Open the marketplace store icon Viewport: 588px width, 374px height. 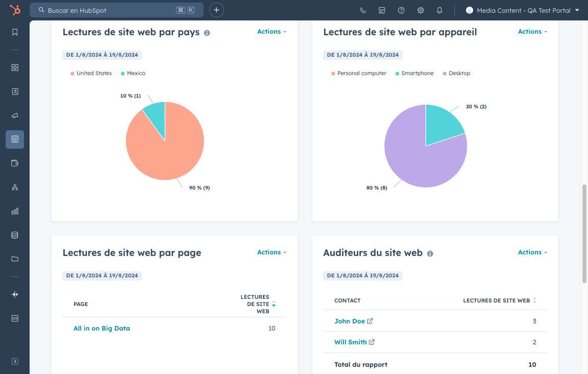pos(382,10)
